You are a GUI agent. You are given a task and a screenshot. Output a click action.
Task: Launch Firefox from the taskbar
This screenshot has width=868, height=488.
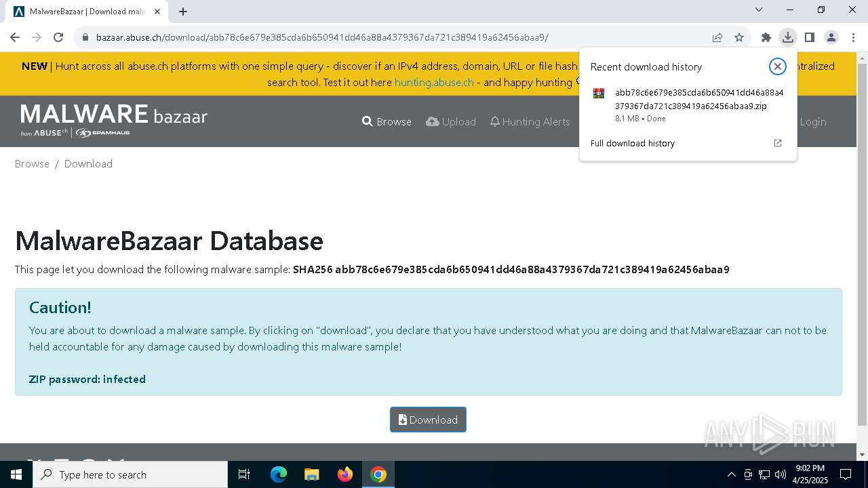[345, 474]
